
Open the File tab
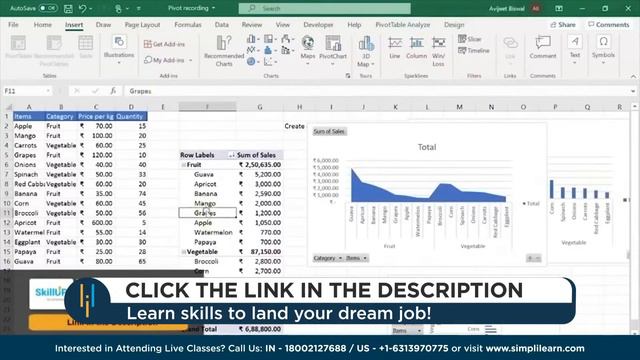(13, 25)
